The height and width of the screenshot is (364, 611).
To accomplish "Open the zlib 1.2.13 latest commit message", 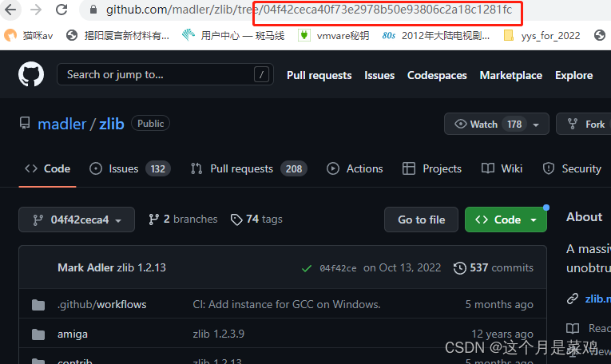I will pos(141,267).
